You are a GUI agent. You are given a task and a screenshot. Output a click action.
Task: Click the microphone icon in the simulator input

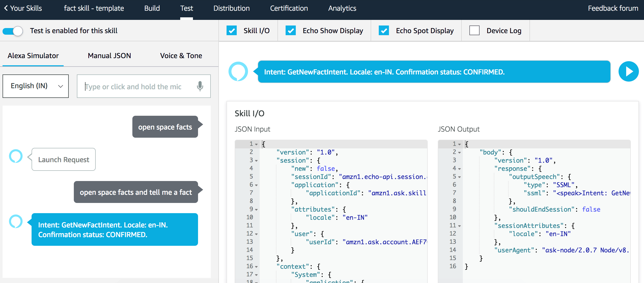click(200, 86)
